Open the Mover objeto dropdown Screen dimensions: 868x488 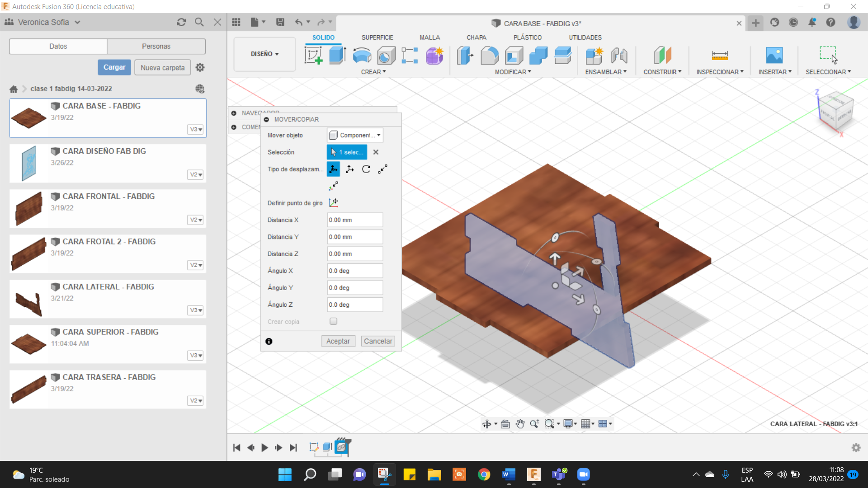pyautogui.click(x=355, y=135)
